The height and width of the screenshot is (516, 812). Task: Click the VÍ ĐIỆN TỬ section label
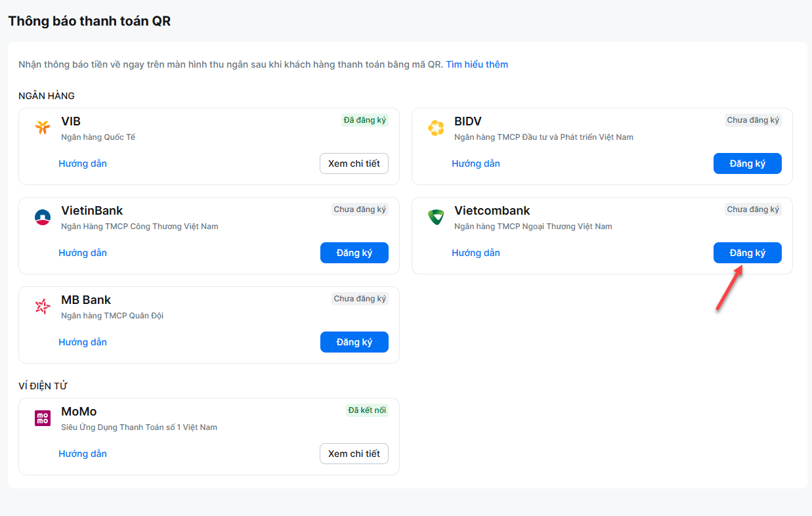pos(43,386)
